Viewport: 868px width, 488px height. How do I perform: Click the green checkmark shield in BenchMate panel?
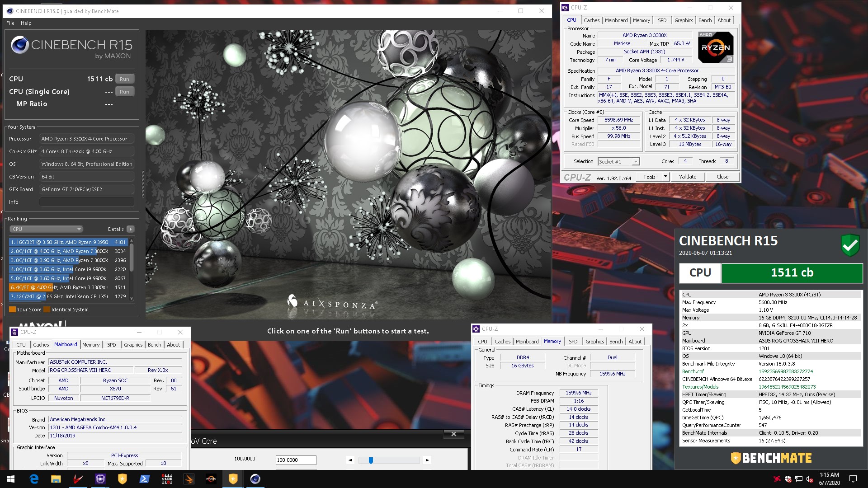click(x=850, y=245)
